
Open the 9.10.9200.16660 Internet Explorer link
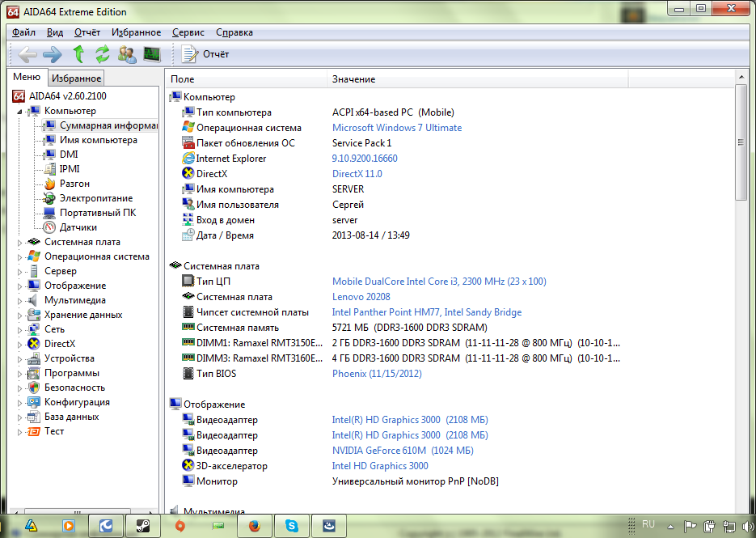[x=365, y=159]
